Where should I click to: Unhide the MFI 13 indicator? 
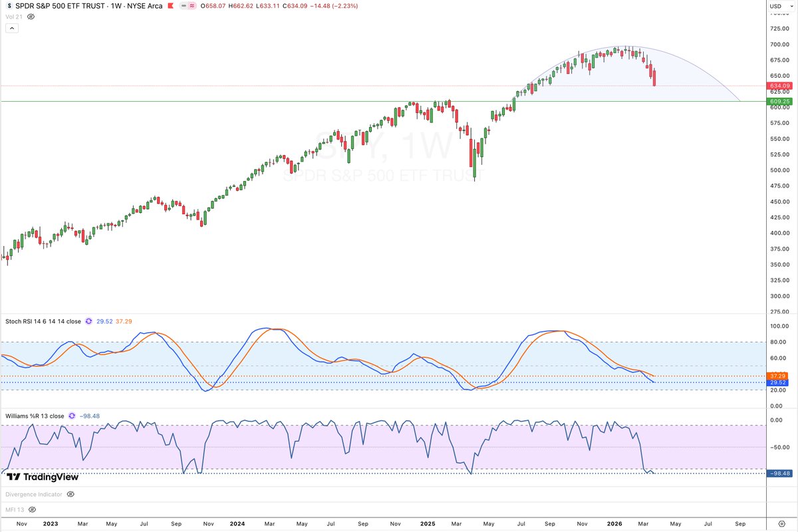coord(31,509)
